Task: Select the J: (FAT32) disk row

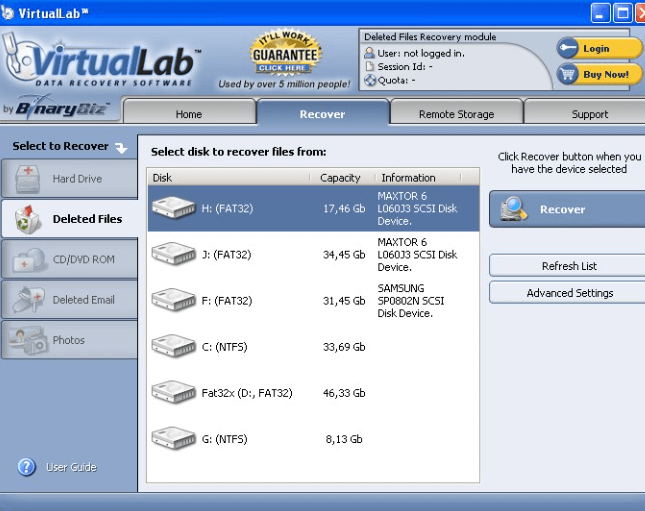Action: 313,254
